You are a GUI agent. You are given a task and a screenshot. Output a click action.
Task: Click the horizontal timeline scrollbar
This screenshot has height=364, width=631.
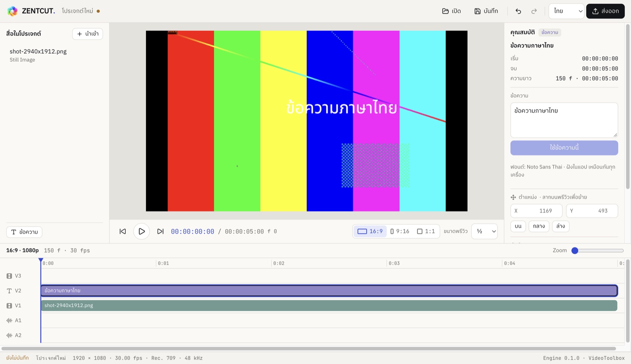pos(308,349)
